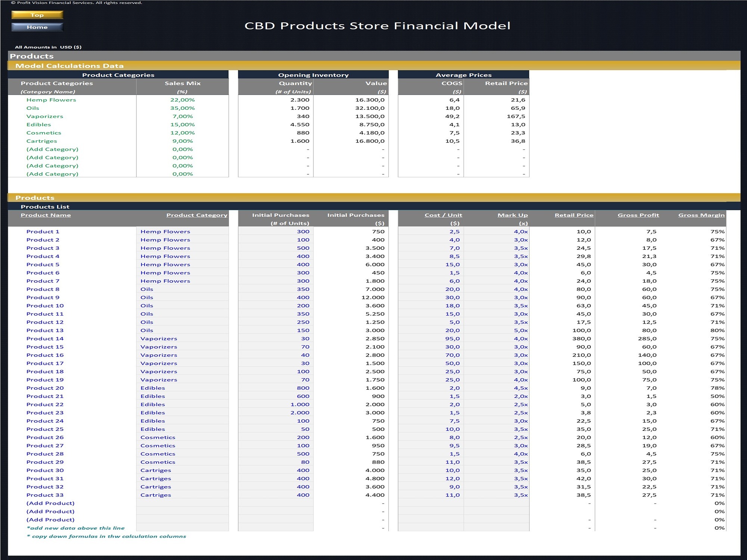Click the Gross Margin column header link

tap(701, 215)
